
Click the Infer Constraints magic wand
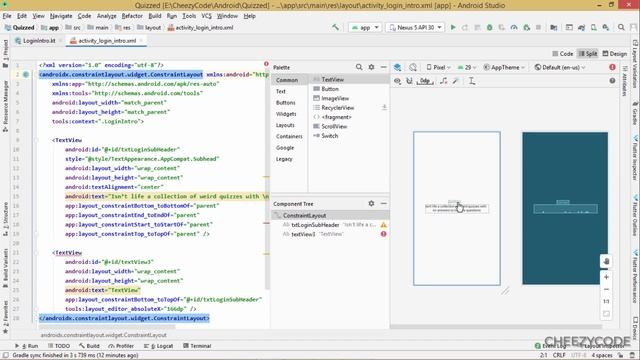pyautogui.click(x=456, y=81)
